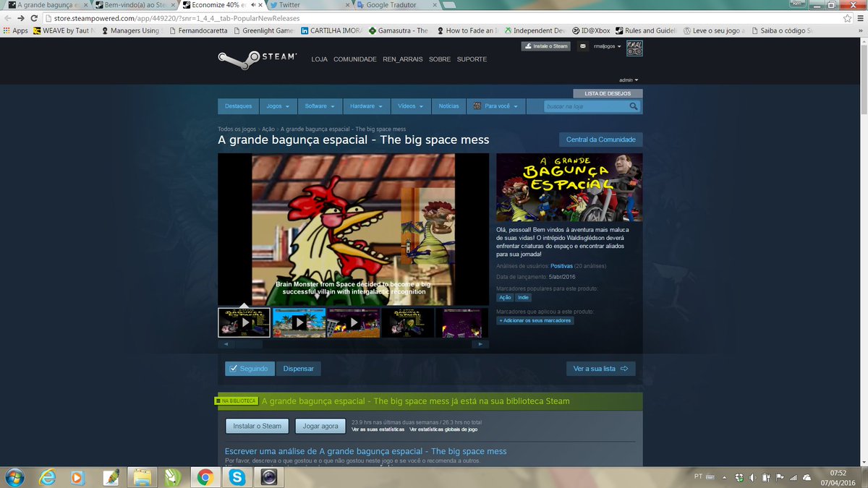Image resolution: width=868 pixels, height=488 pixels.
Task: Open the SUPORTE menu item
Action: [472, 59]
